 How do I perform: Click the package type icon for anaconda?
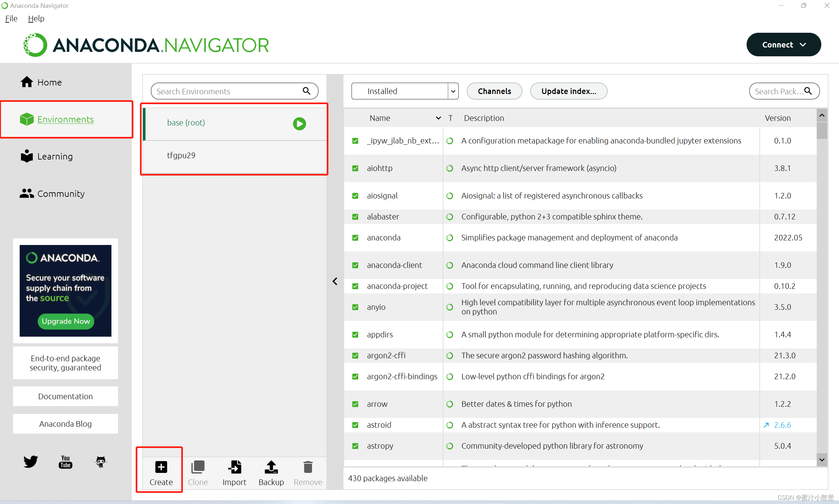point(450,237)
